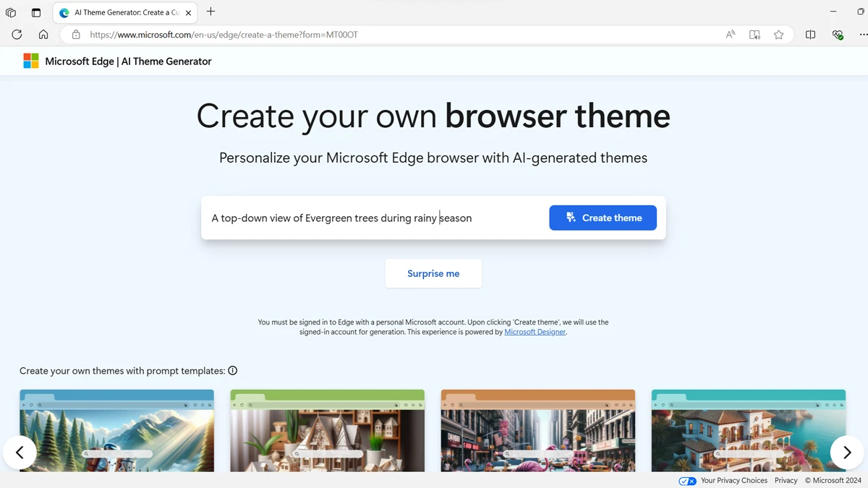
Task: Go to the browser home page
Action: click(x=43, y=35)
